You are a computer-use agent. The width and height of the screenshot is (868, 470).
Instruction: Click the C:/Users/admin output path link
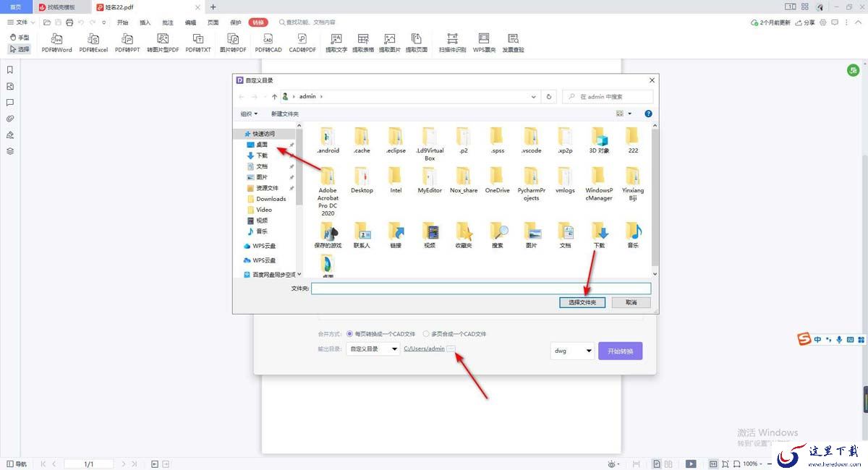[424, 349]
